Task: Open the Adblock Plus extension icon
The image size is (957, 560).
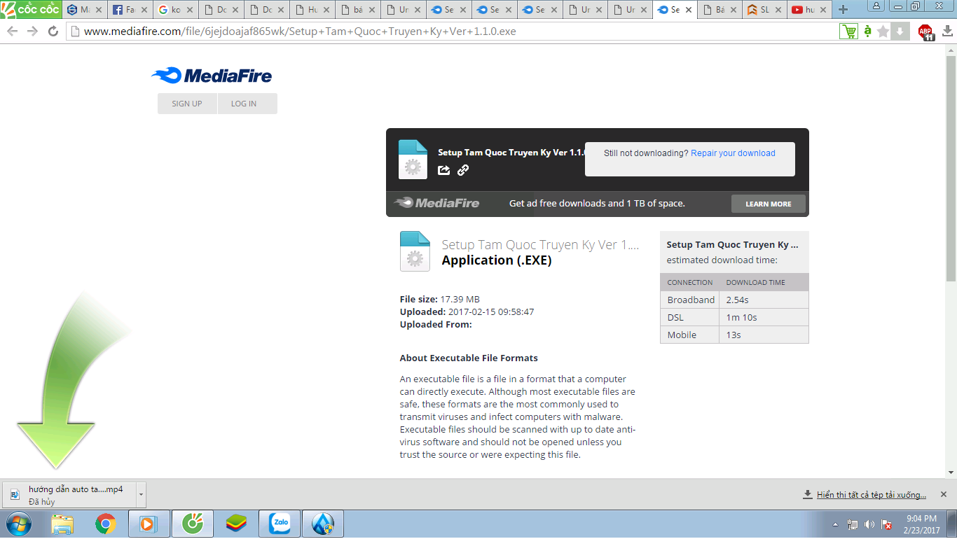Action: pyautogui.click(x=926, y=31)
